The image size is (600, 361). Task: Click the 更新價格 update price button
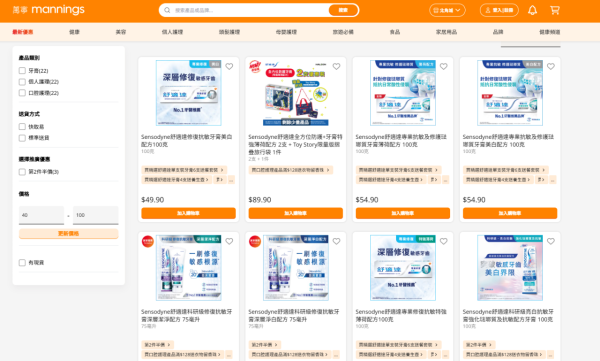coord(68,234)
